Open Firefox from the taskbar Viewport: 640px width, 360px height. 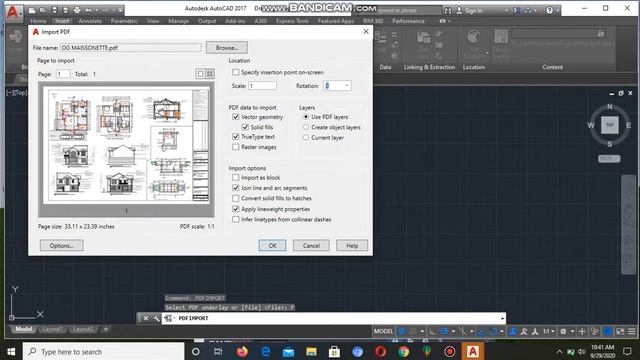coord(242,351)
